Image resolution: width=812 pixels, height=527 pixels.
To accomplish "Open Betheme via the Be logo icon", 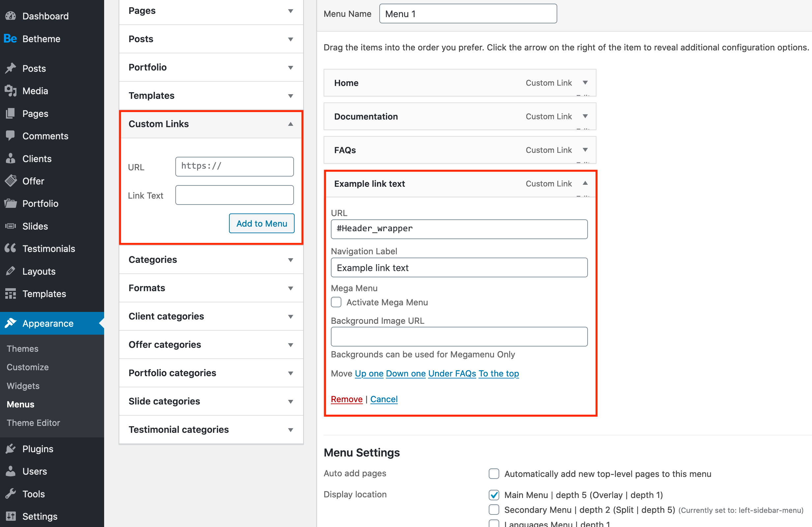I will 10,39.
